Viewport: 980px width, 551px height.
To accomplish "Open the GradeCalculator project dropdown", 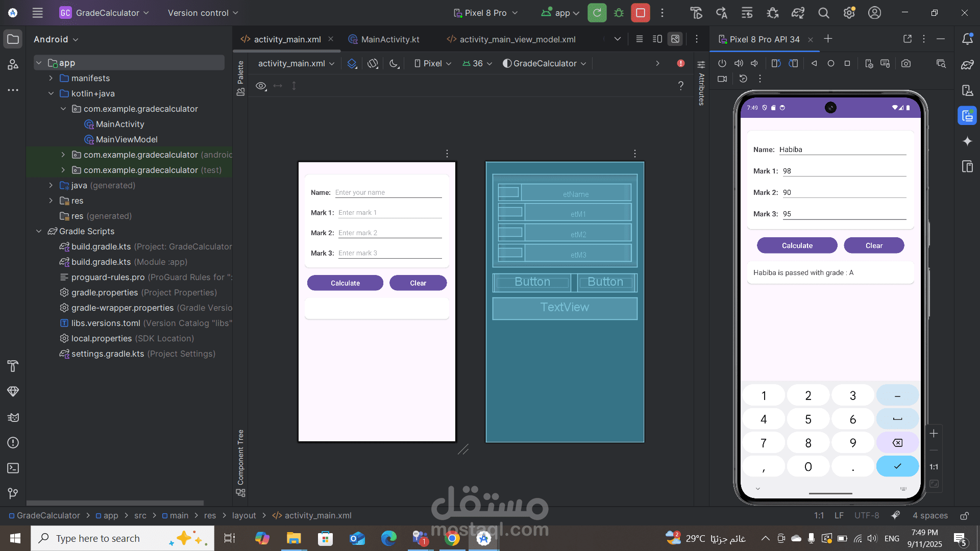I will (x=105, y=13).
